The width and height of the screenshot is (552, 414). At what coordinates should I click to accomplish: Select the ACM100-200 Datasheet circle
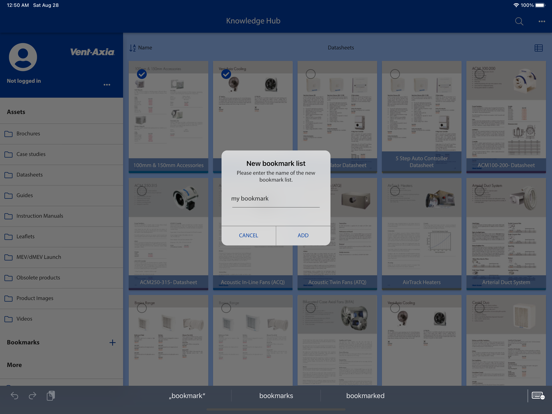(x=479, y=74)
